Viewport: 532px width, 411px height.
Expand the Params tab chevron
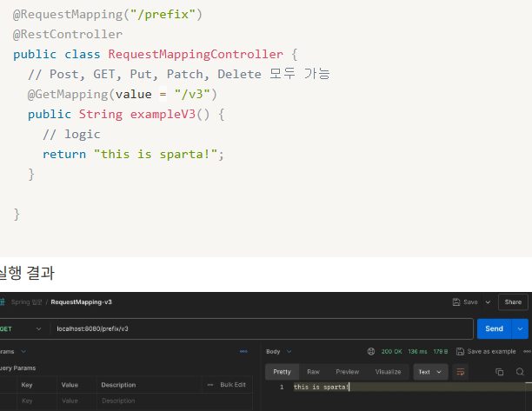(23, 351)
